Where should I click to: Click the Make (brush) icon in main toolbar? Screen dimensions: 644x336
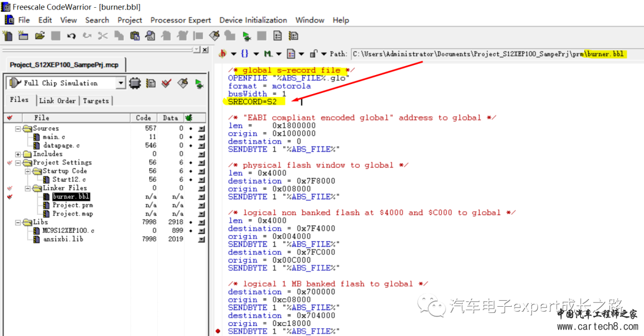(x=215, y=36)
